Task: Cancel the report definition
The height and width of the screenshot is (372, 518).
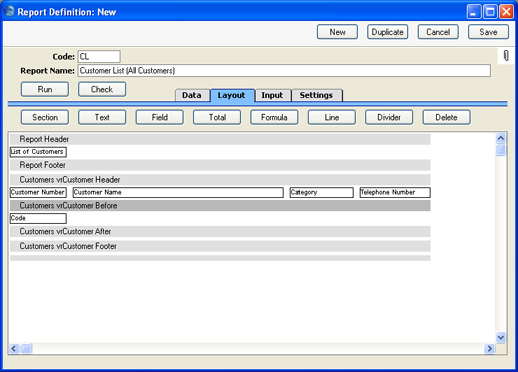Action: pyautogui.click(x=438, y=32)
